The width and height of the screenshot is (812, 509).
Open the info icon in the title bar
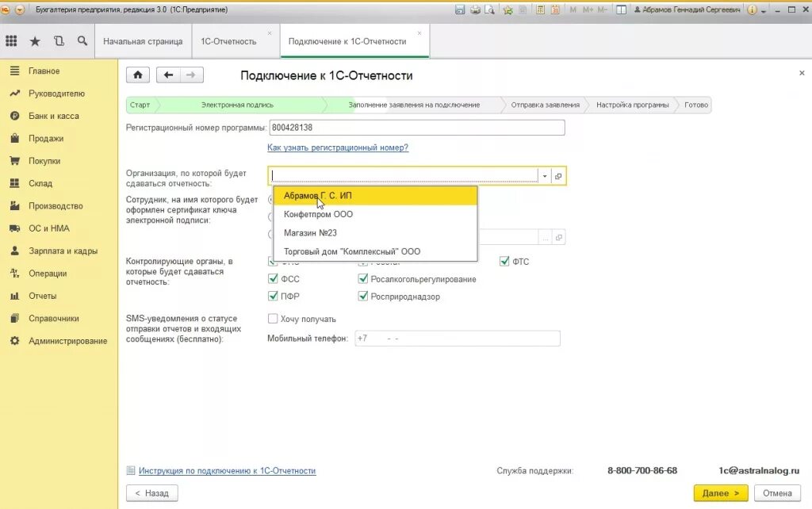(x=752, y=10)
